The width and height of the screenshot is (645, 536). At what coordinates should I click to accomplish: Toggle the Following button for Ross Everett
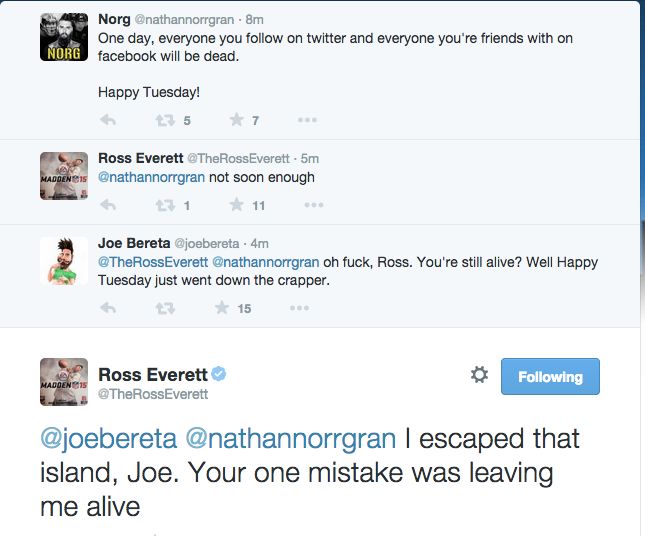point(550,377)
